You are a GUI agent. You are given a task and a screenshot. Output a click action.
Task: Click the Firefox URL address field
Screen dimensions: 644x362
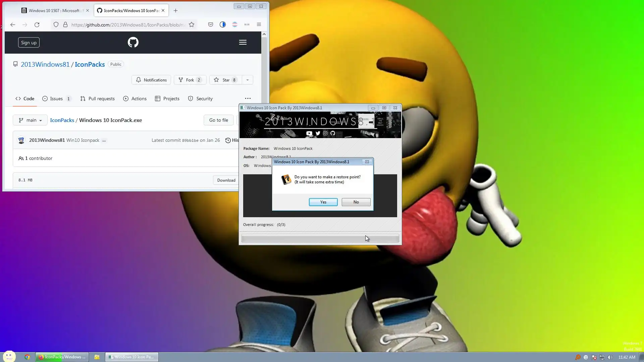click(127, 24)
